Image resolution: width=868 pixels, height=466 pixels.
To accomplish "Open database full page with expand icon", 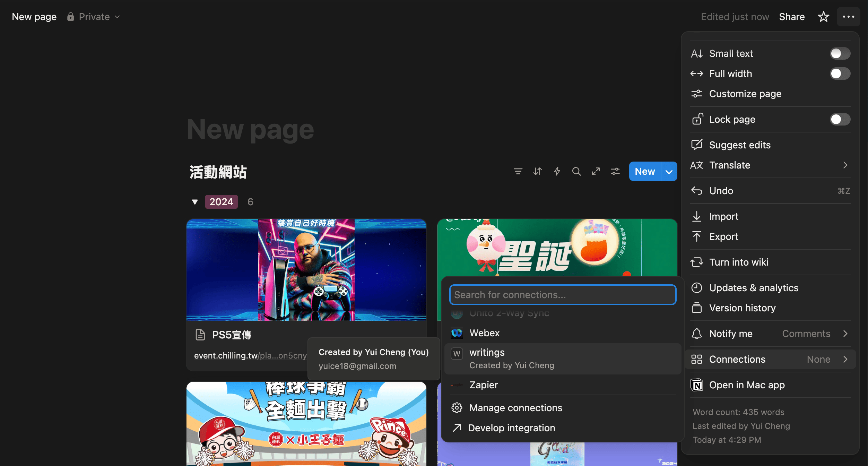I will (596, 171).
